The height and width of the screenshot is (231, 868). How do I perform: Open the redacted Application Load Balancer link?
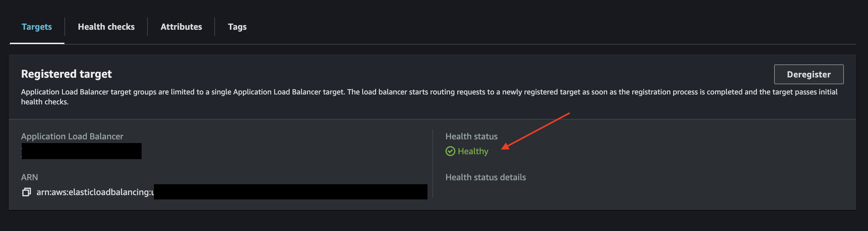pos(81,151)
